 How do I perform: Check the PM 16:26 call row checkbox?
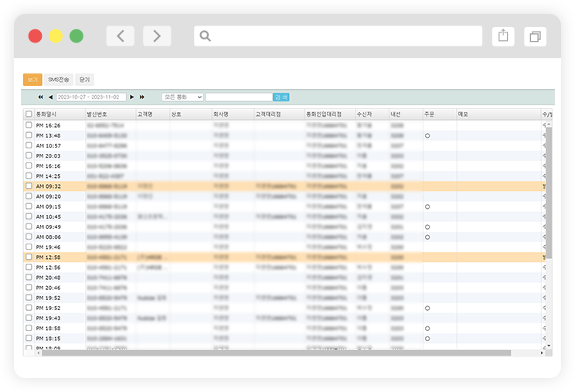coord(29,125)
